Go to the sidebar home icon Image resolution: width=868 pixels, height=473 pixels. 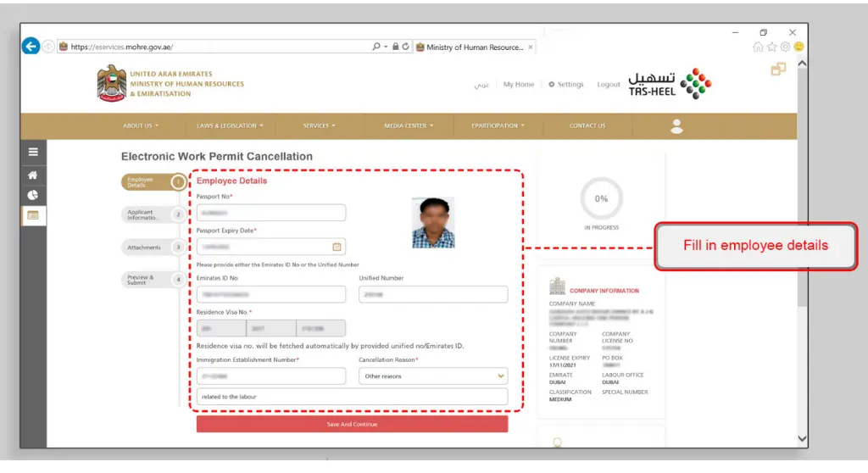click(x=33, y=175)
